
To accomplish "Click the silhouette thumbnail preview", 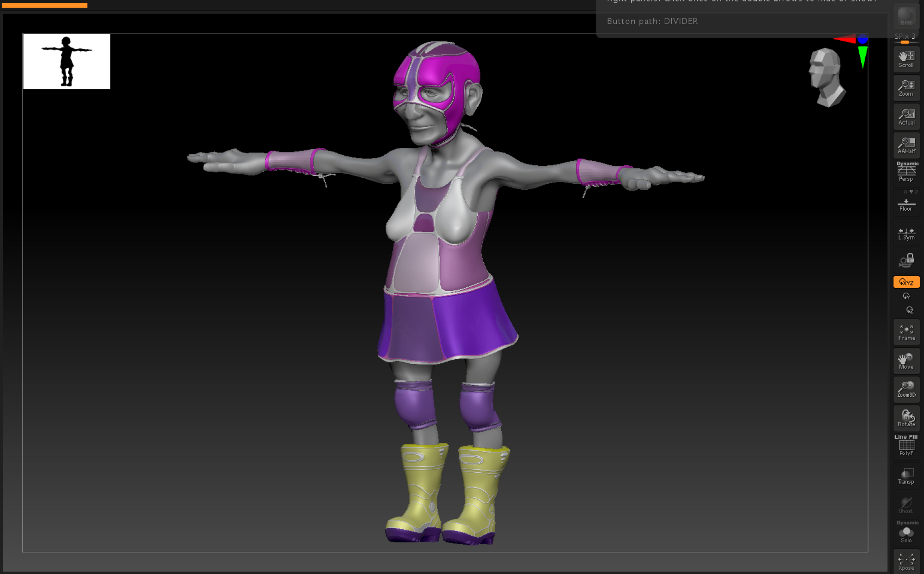I will tap(67, 61).
